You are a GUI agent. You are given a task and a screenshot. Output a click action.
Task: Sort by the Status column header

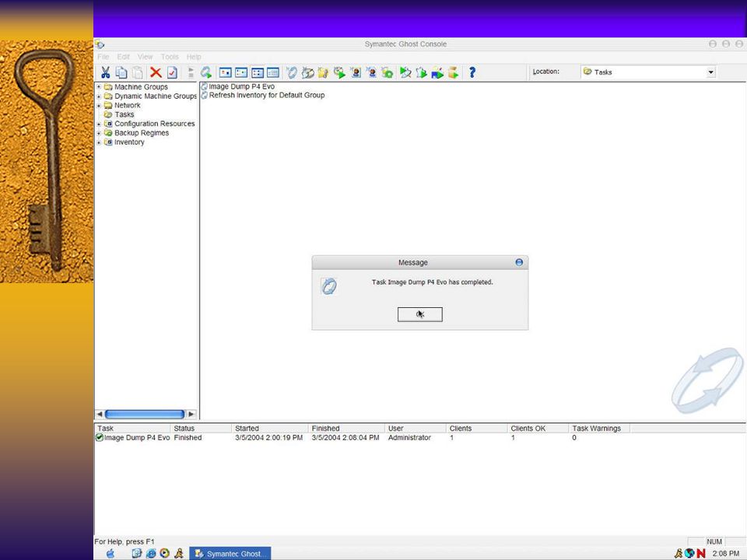tap(201, 428)
